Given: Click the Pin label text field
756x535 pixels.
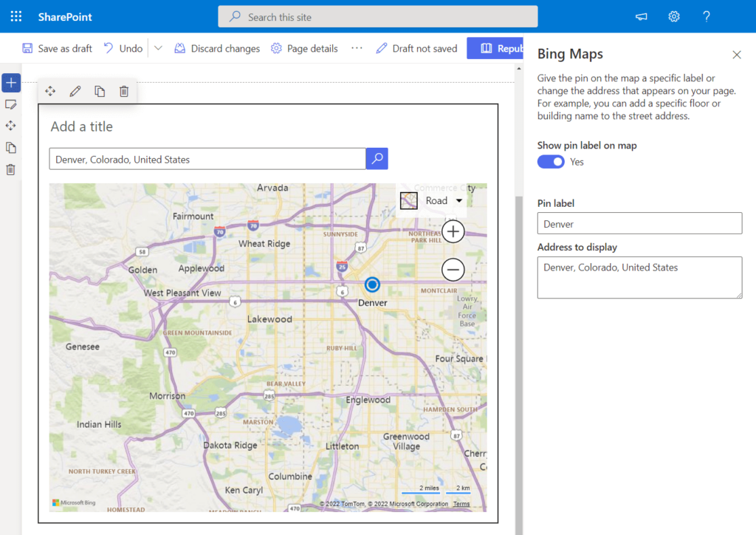Looking at the screenshot, I should tap(640, 223).
